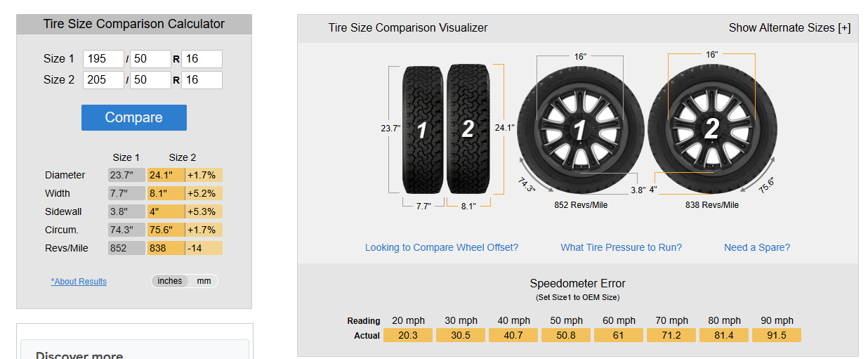Open the About Results link
868x359 pixels.
tap(79, 282)
